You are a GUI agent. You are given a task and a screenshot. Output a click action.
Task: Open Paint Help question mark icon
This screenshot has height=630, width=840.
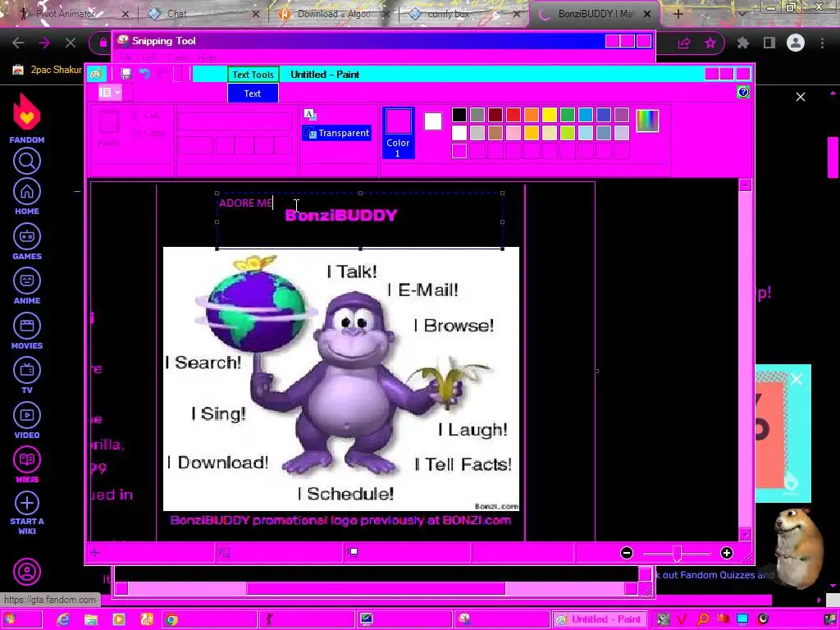tap(743, 92)
